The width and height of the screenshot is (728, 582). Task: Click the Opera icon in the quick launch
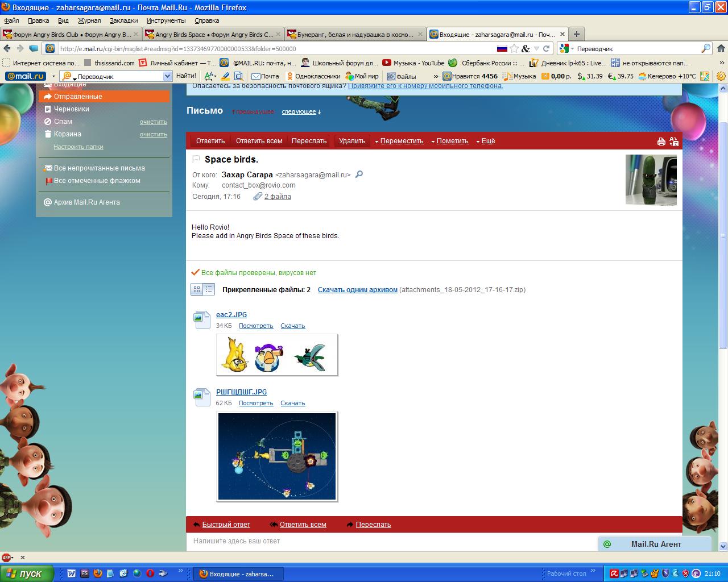click(150, 573)
